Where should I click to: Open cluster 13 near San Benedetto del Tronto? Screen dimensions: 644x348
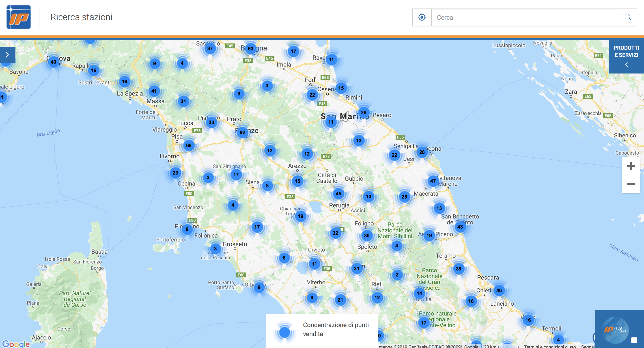coord(439,208)
